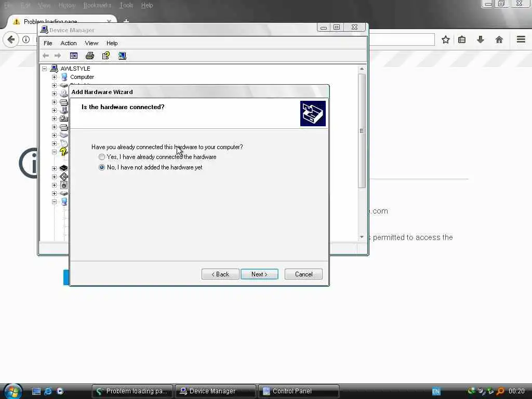Click the EN language indicator in taskbar
This screenshot has width=532, height=399.
click(436, 392)
